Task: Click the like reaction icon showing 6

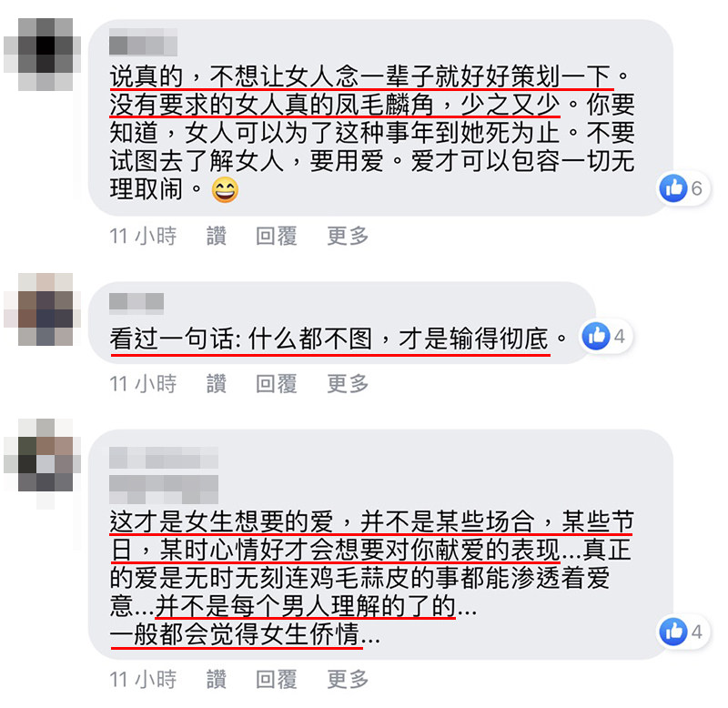Action: coord(673,188)
